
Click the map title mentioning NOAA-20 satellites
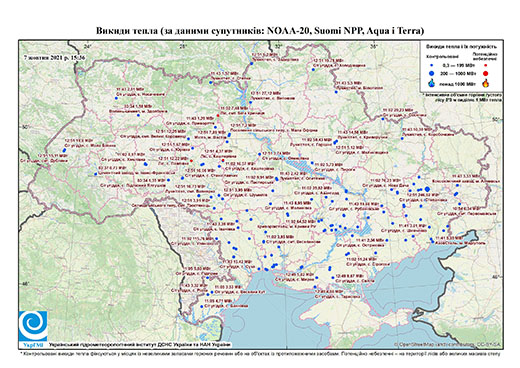pos(260,31)
